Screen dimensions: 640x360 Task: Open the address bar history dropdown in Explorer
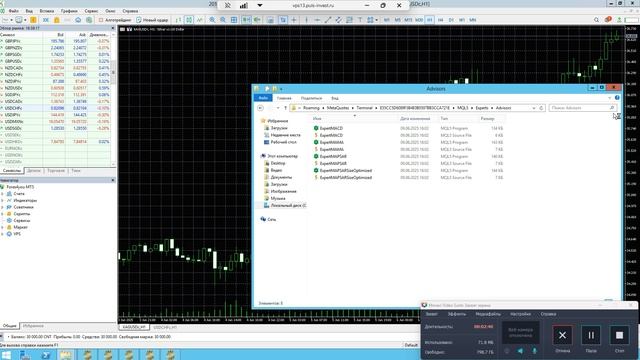(x=534, y=108)
